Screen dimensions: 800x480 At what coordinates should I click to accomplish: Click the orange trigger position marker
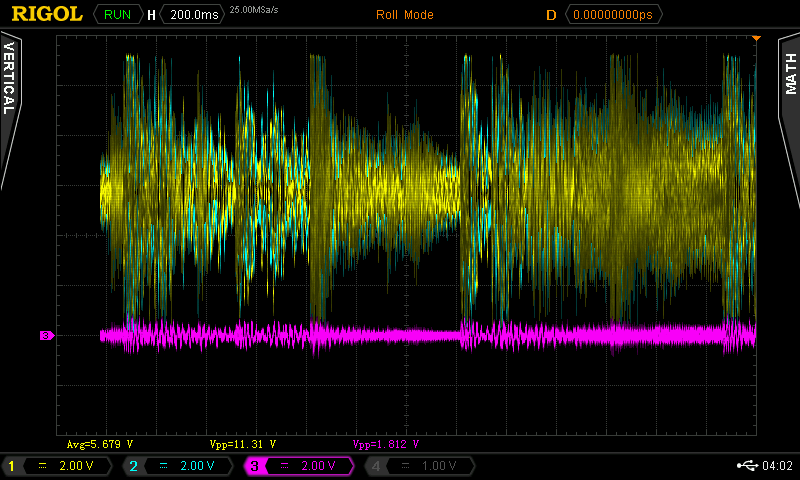pos(757,38)
